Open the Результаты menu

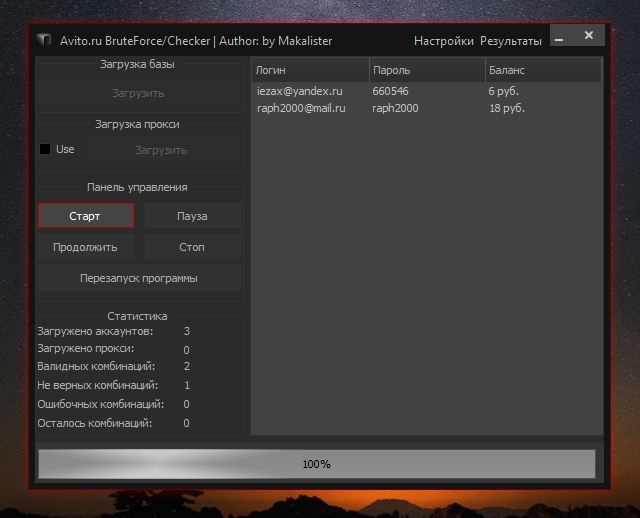510,41
